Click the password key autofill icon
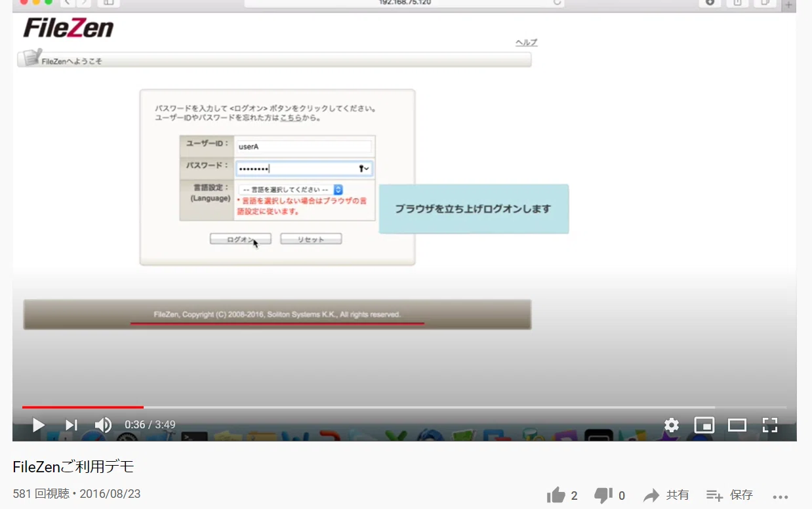 (x=364, y=169)
